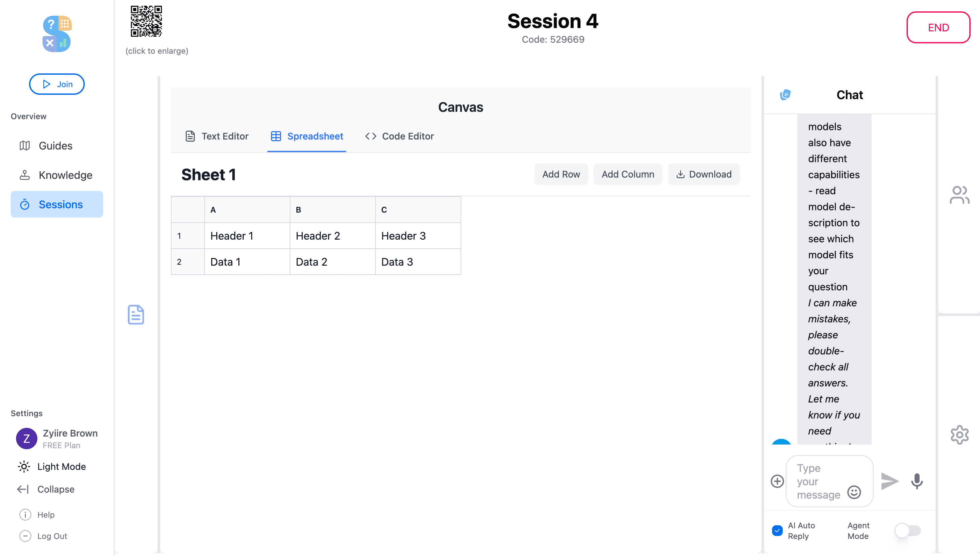Screen dimensions: 980x556
Task: Enlarge the session QR code
Action: click(147, 22)
